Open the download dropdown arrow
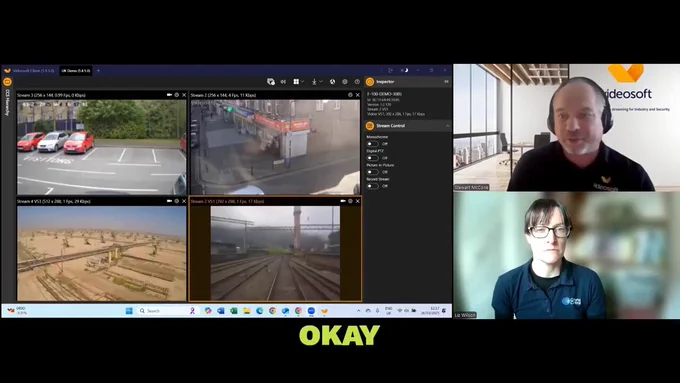The height and width of the screenshot is (383, 680). 321,82
